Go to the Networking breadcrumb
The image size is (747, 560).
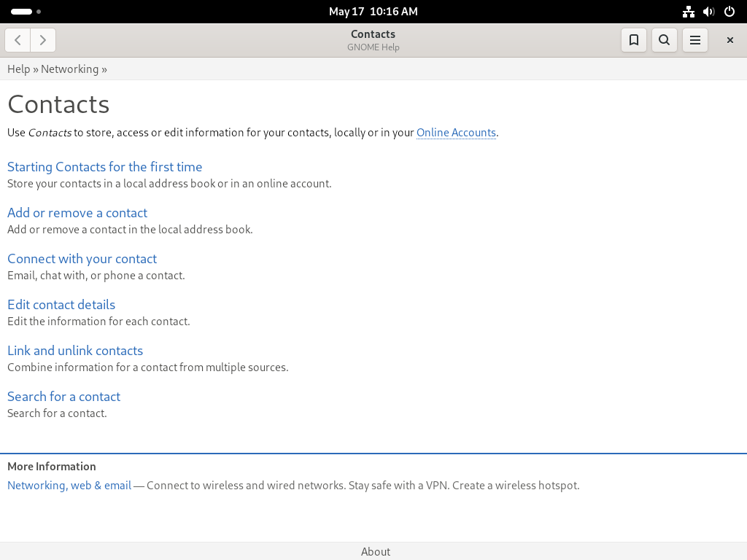(69, 69)
